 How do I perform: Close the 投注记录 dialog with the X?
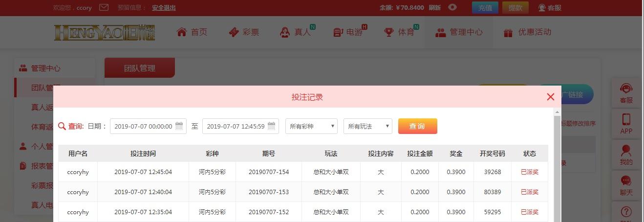click(551, 97)
